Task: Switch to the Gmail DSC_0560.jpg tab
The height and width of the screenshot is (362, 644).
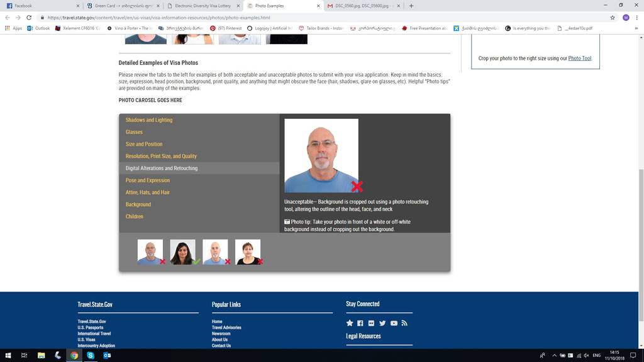Action: tap(363, 6)
